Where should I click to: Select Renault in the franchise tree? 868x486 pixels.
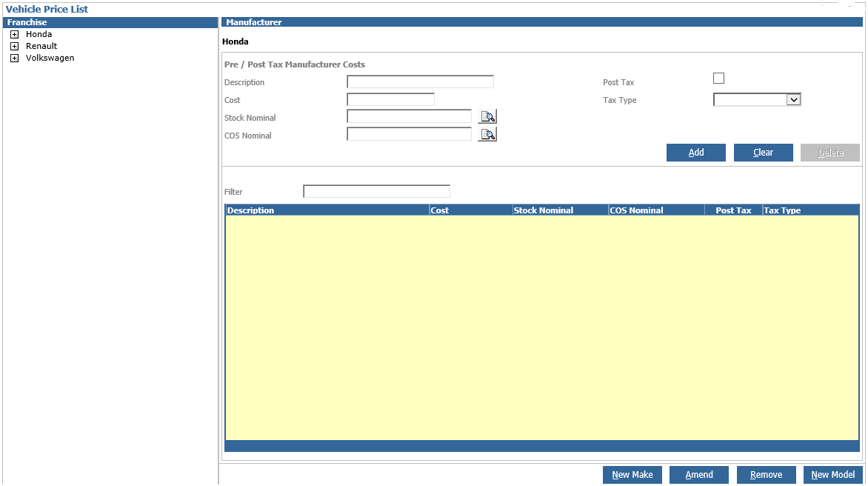(x=41, y=47)
